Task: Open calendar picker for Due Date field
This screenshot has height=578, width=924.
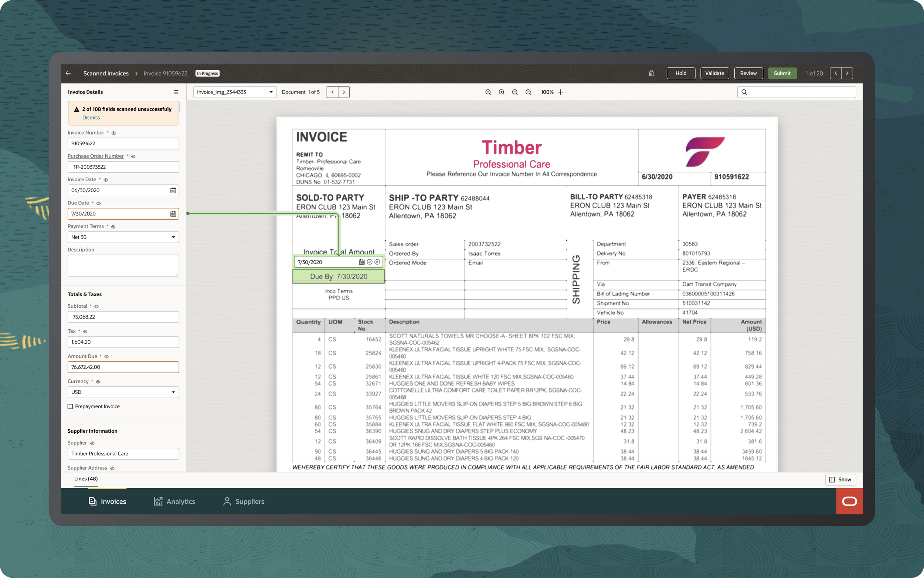Action: click(x=173, y=214)
